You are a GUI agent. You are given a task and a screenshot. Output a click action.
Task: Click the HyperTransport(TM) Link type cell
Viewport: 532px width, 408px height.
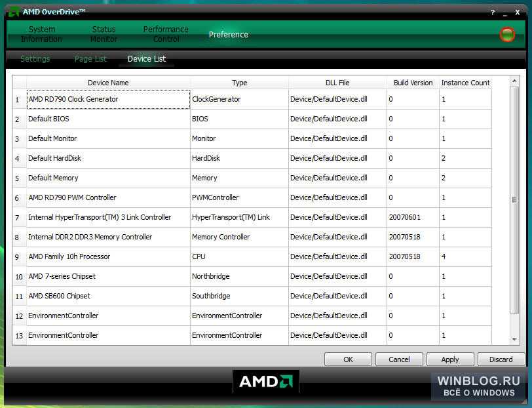tap(239, 217)
